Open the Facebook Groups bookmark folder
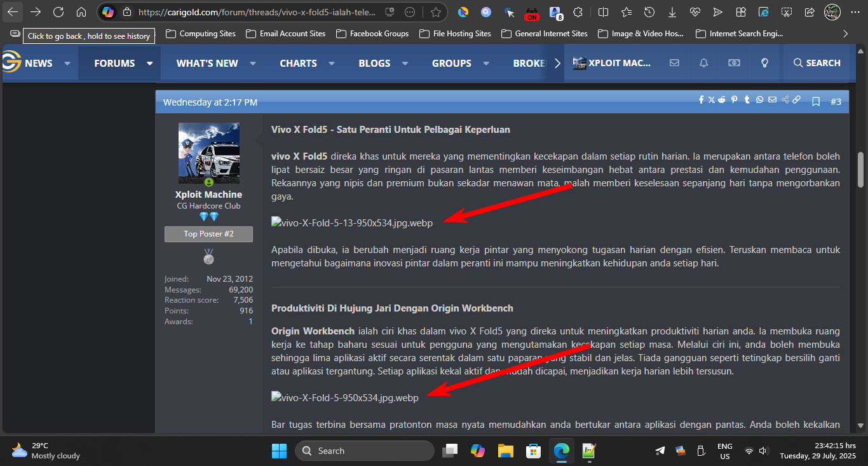The height and width of the screenshot is (466, 868). [x=372, y=34]
